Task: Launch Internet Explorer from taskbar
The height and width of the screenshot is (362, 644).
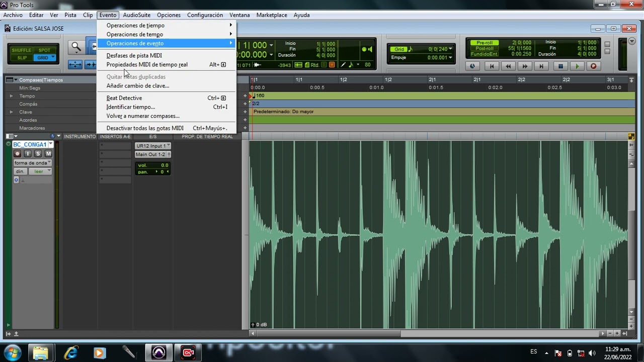Action: click(x=71, y=352)
